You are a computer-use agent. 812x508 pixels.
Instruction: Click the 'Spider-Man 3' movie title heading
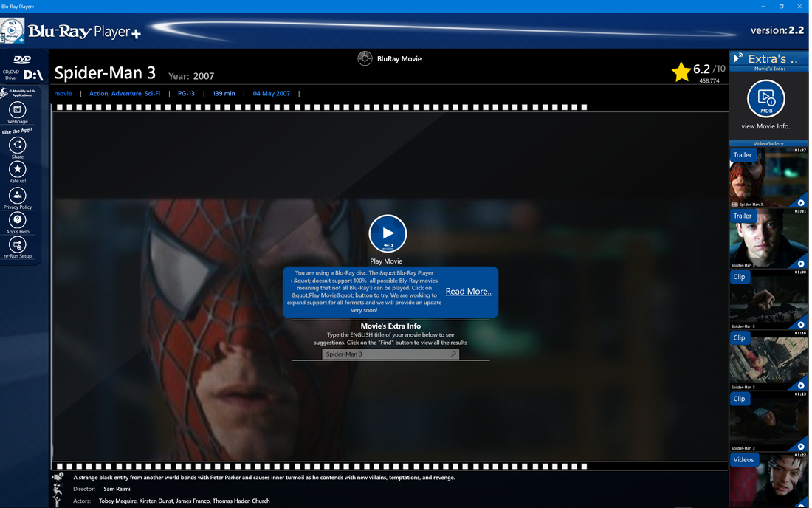105,73
